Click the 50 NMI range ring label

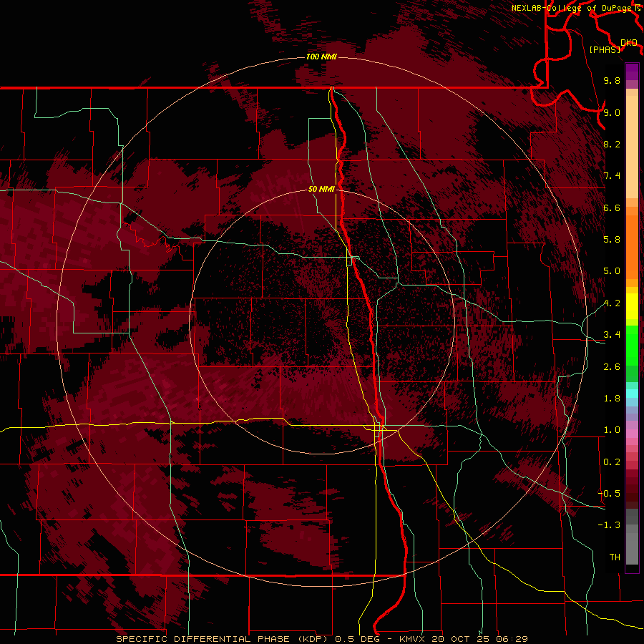(321, 189)
